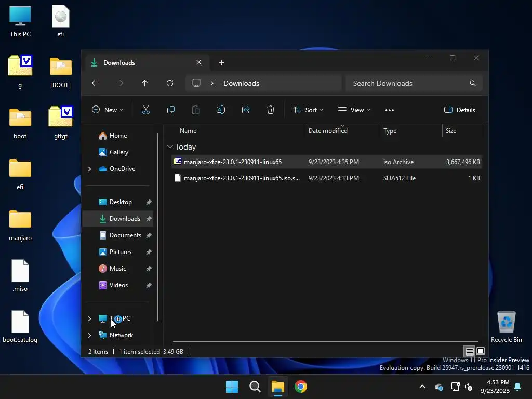Open Desktop in navigation pane
Viewport: 532px width, 399px height.
[x=117, y=202]
